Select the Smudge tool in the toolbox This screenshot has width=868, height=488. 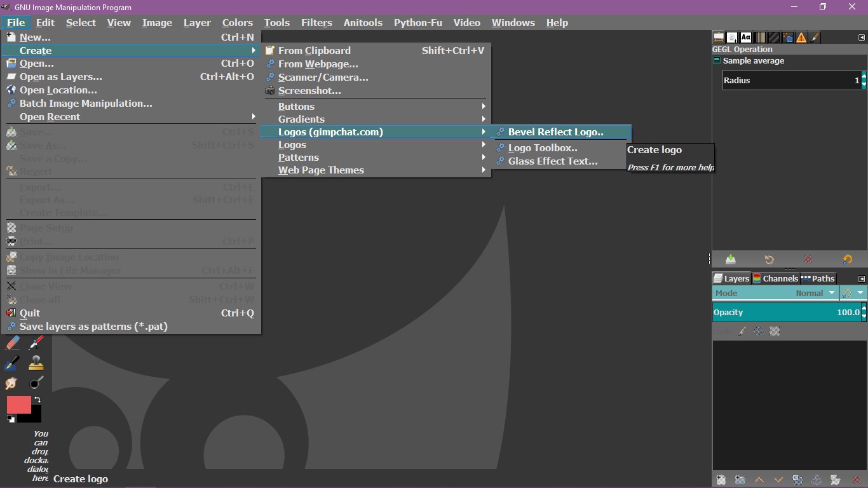[x=12, y=383]
